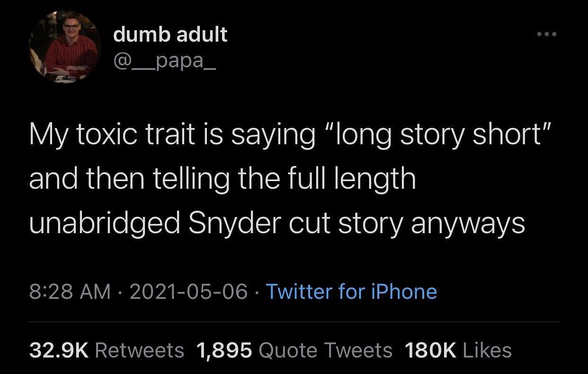
Task: Click the 2021-05-06 date
Action: 188,291
